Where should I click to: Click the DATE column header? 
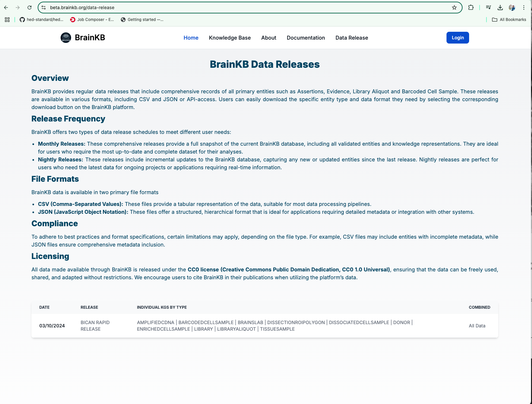click(45, 307)
